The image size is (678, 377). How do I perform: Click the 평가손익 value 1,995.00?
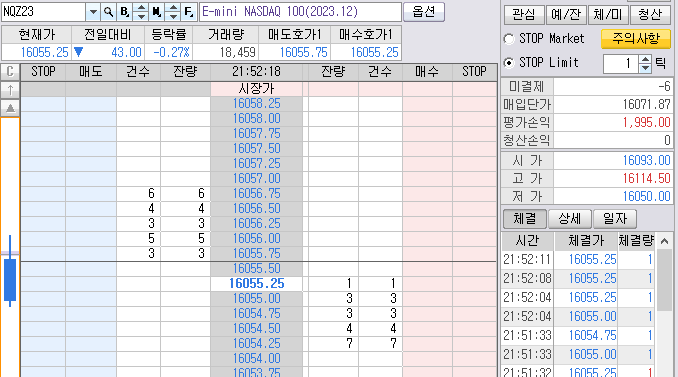click(x=646, y=122)
